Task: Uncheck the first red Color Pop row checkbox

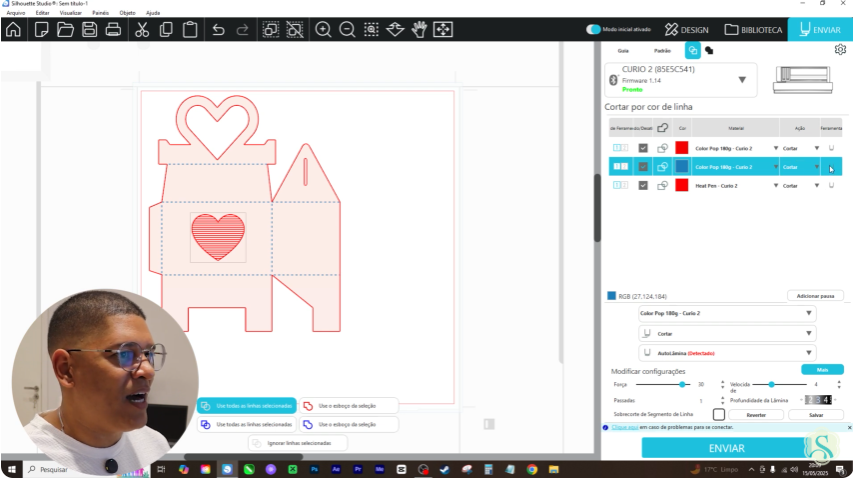Action: (x=643, y=148)
